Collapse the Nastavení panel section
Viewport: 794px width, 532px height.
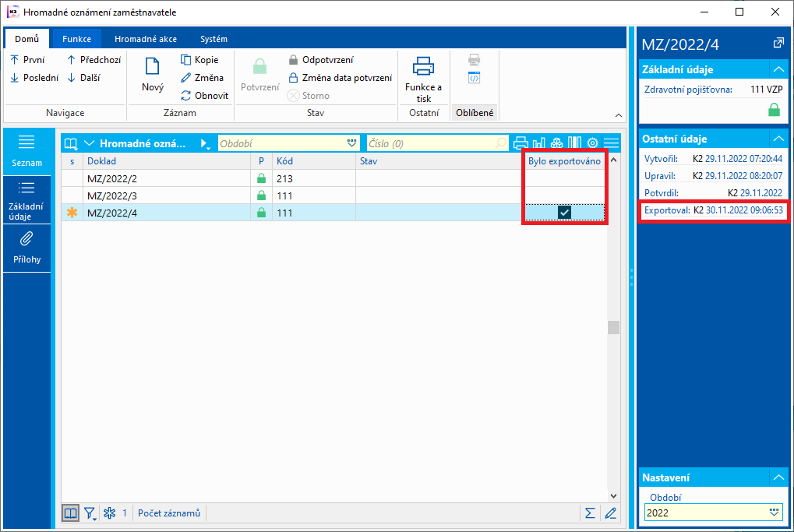tap(778, 477)
